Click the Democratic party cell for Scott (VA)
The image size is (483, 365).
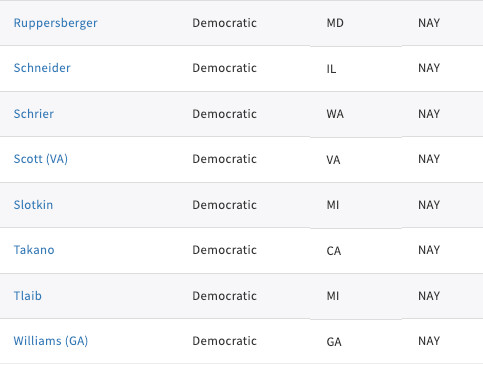224,159
